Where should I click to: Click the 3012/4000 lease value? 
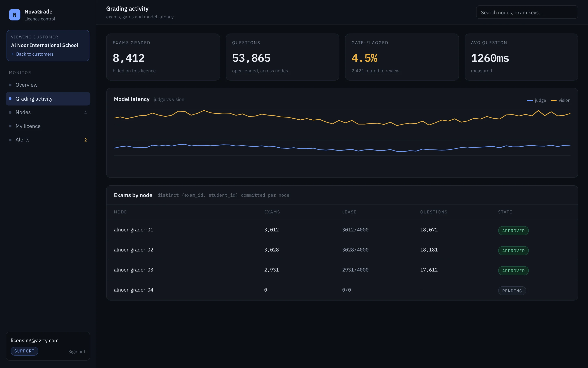355,230
